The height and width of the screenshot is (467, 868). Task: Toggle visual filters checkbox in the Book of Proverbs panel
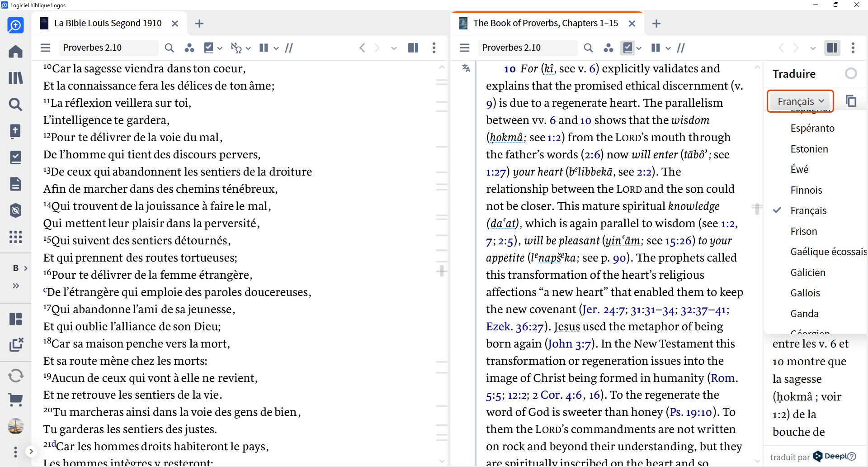(x=628, y=48)
